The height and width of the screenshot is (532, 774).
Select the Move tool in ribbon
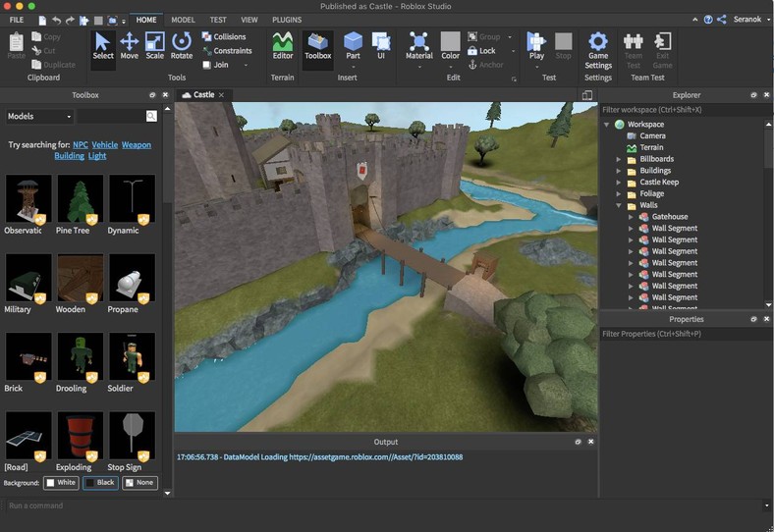point(129,45)
